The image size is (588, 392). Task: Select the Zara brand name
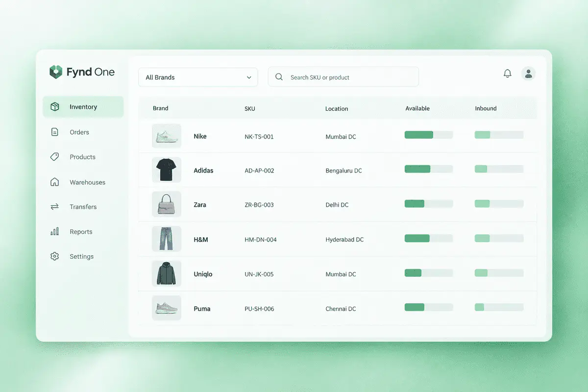point(200,205)
